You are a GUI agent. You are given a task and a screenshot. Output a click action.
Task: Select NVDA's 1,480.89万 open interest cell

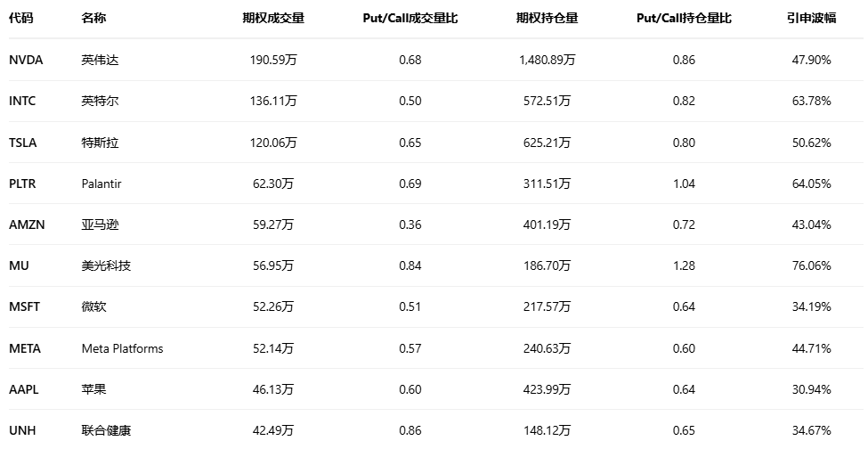click(x=547, y=60)
